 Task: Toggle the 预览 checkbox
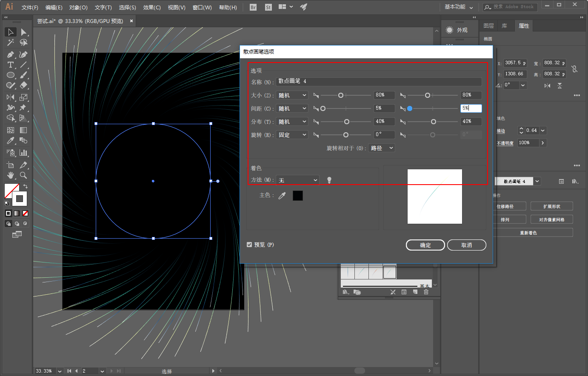(x=249, y=245)
